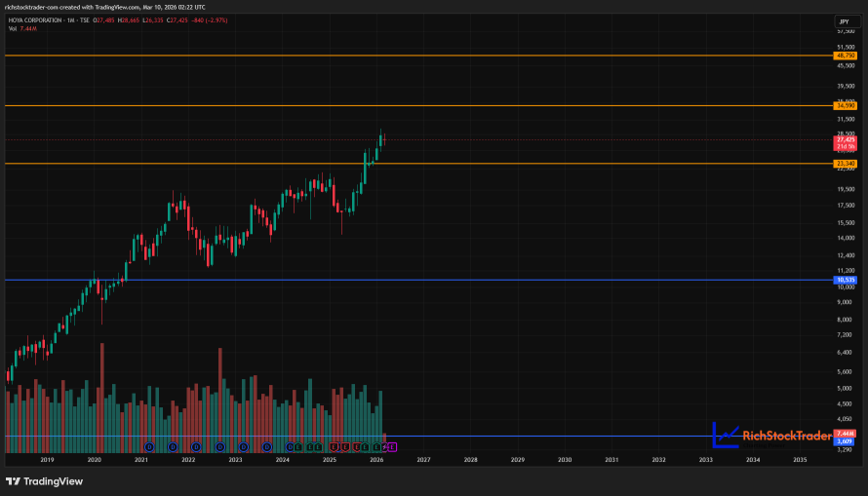868x496 pixels.
Task: Select the 10,535 blue price label
Action: (x=846, y=281)
